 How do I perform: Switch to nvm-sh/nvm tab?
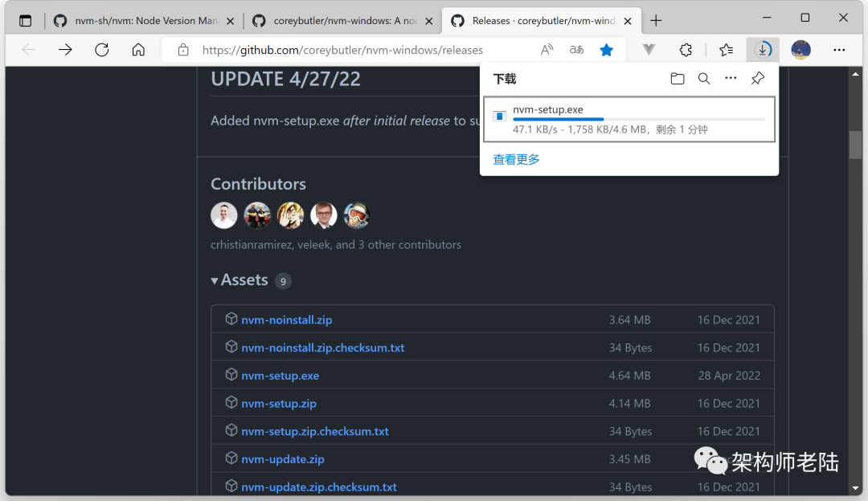coord(145,21)
